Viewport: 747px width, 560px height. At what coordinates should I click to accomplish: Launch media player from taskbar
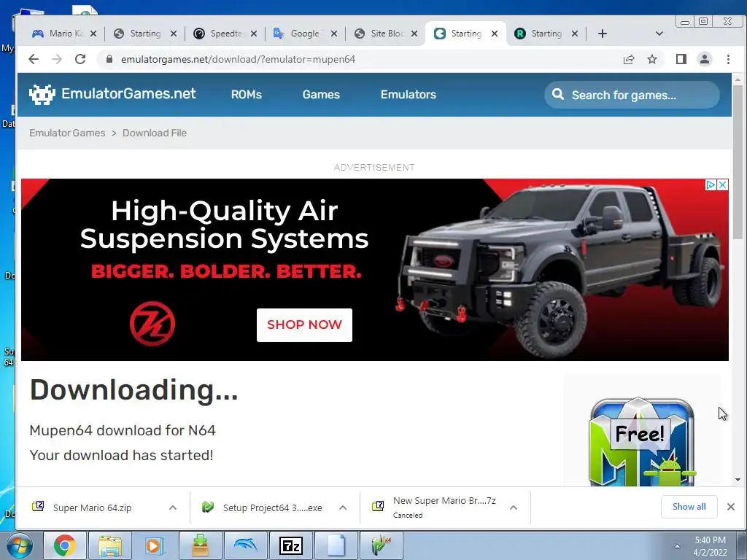pos(155,545)
